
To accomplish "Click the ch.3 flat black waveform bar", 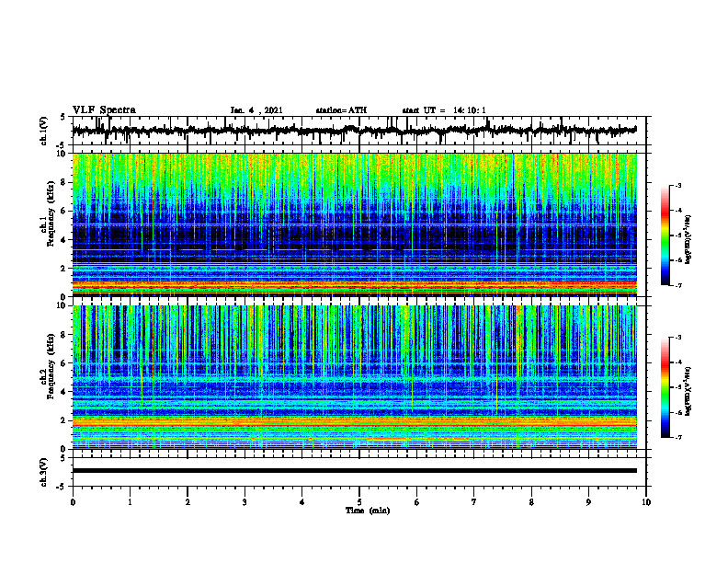I will pyautogui.click(x=354, y=471).
